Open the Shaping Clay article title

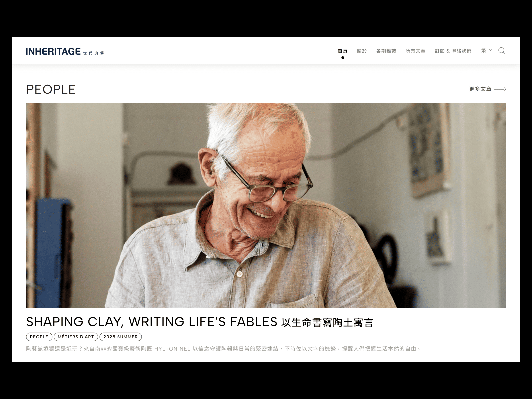pos(200,322)
